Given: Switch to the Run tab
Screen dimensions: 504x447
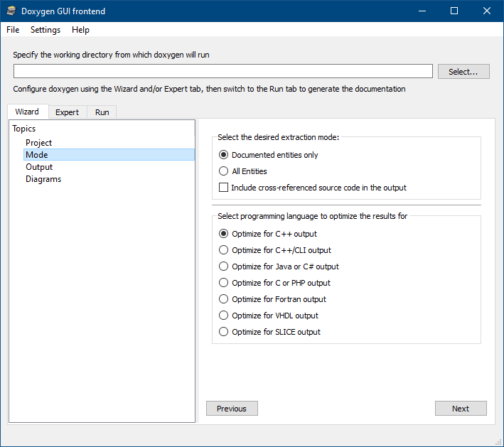Looking at the screenshot, I should 102,112.
